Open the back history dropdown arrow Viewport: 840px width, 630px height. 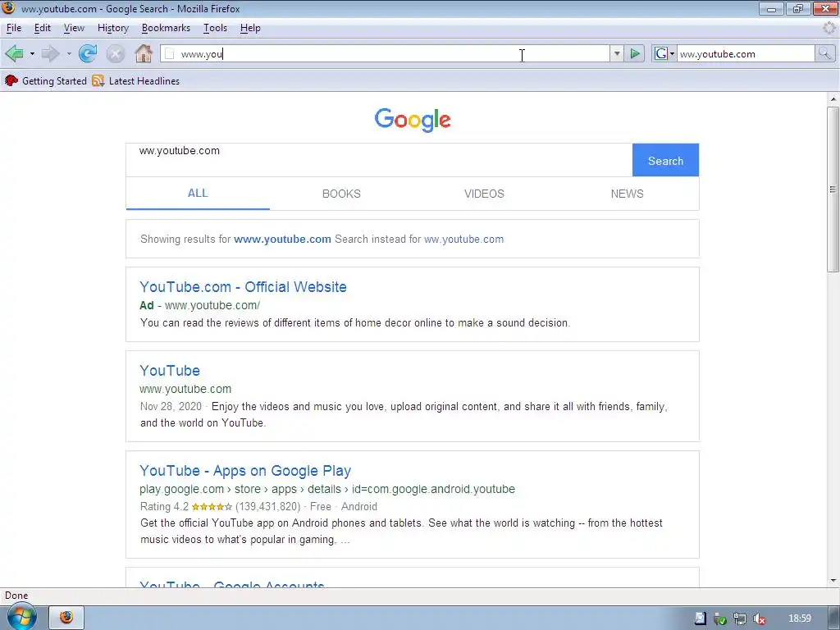(x=32, y=53)
